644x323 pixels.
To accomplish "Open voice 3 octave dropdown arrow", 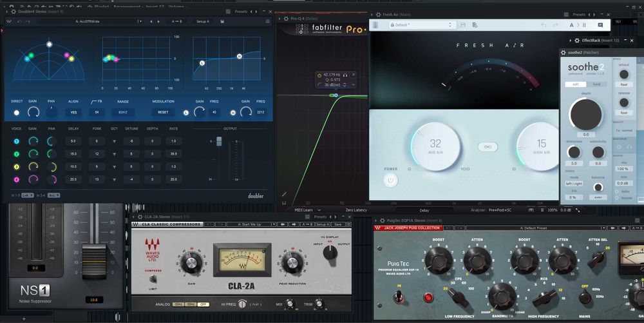I will point(114,167).
